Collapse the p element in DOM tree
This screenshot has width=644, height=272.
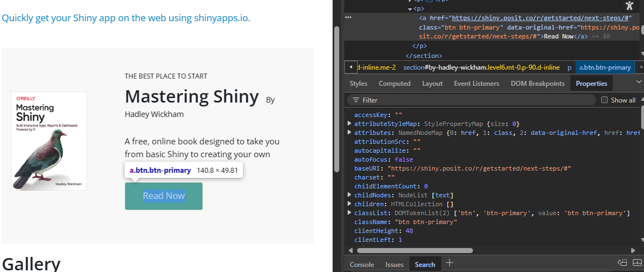tap(410, 8)
